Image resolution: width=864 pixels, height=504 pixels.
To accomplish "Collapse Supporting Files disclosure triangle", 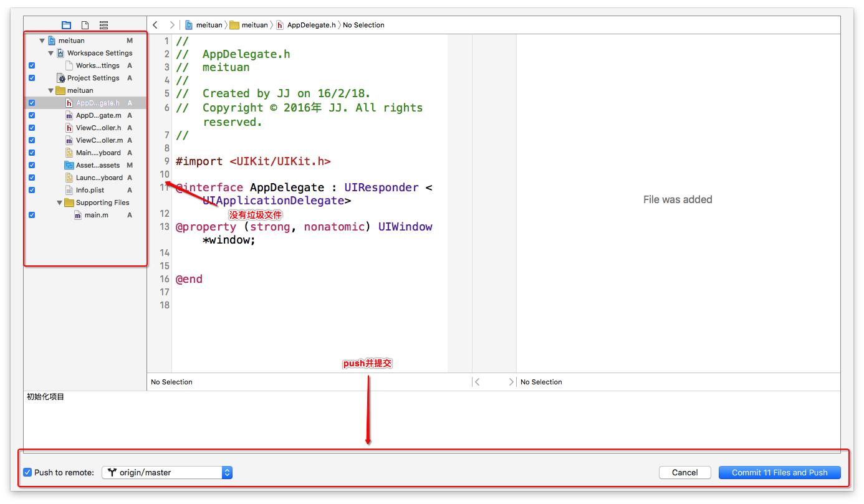I will click(x=60, y=202).
